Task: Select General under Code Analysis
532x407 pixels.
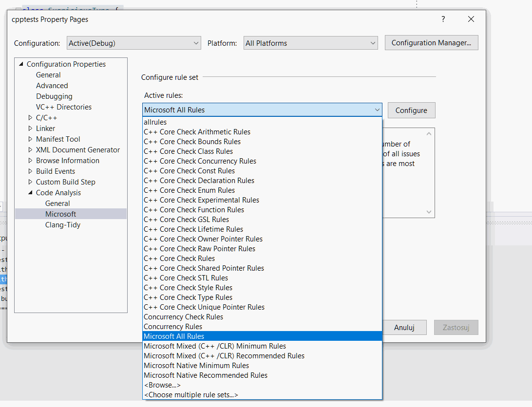Action: pos(57,203)
